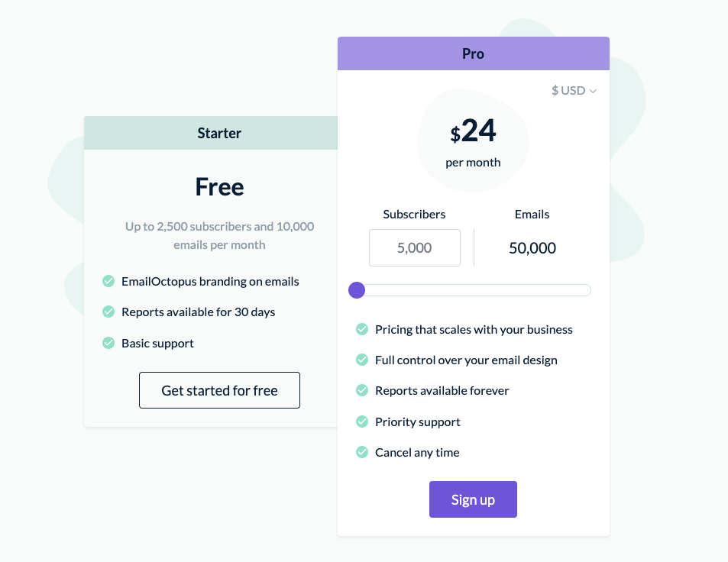
Task: Select the Reports available forever check icon
Action: click(x=361, y=390)
